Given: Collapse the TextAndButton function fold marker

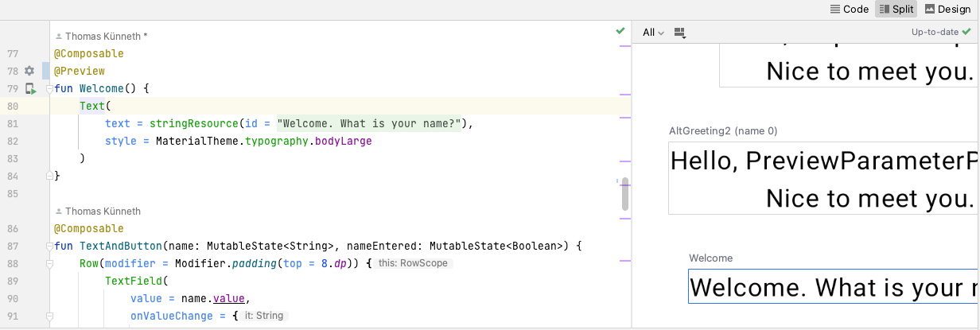Looking at the screenshot, I should (x=49, y=247).
